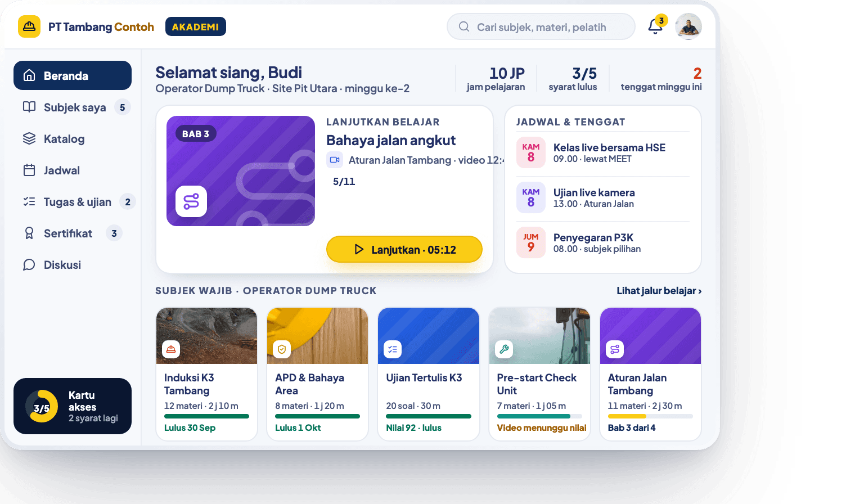Screen dimensions: 864x504
Task: Click the 10 JP jam pelajaran stat
Action: pos(496,79)
